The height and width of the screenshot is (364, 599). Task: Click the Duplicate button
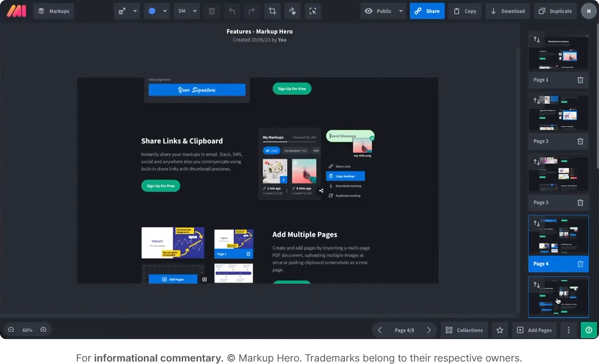pyautogui.click(x=556, y=11)
